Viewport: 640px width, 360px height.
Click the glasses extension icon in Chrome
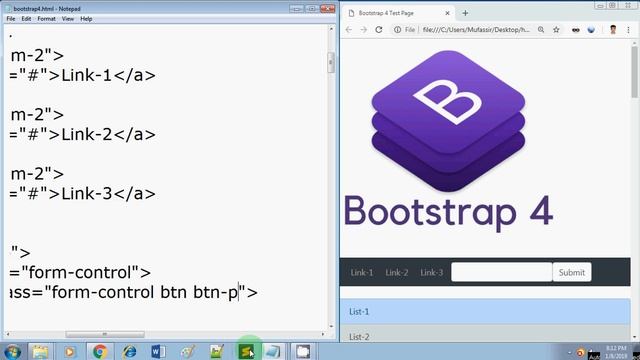coord(576,30)
